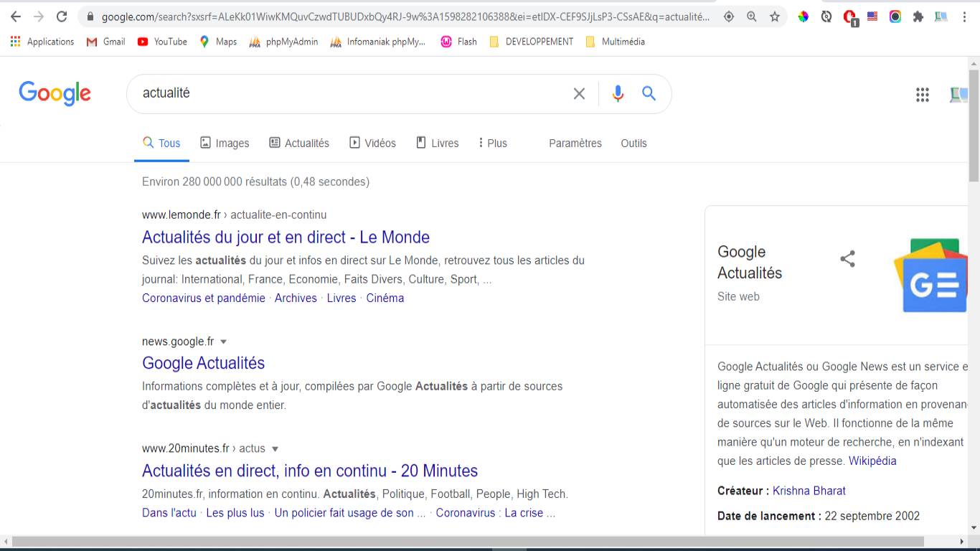Share the Google Actualités knowledge panel
Viewport: 980px width, 551px height.
[x=848, y=259]
